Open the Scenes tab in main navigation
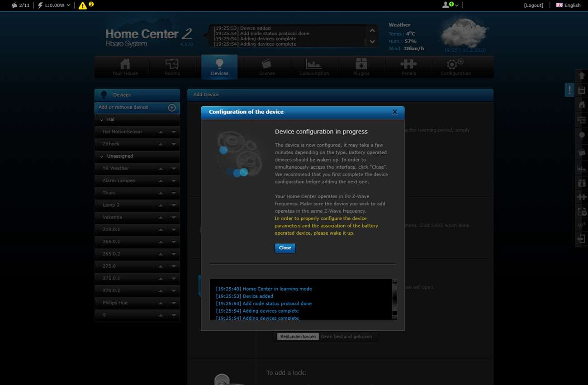This screenshot has width=588, height=385. 267,67
